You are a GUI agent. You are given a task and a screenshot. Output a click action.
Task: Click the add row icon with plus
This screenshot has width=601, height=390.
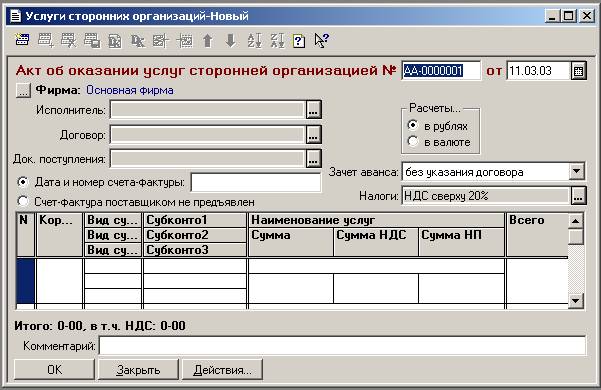click(46, 40)
